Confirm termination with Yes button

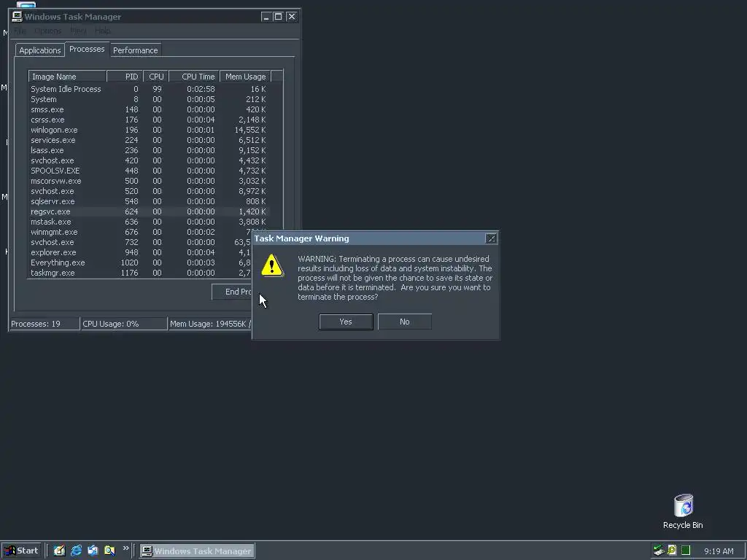tap(346, 322)
